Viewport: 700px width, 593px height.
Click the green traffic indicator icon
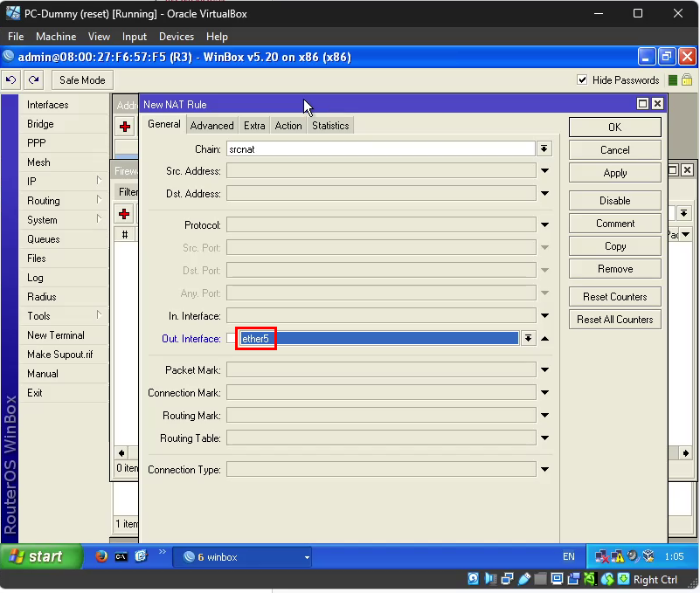point(673,80)
